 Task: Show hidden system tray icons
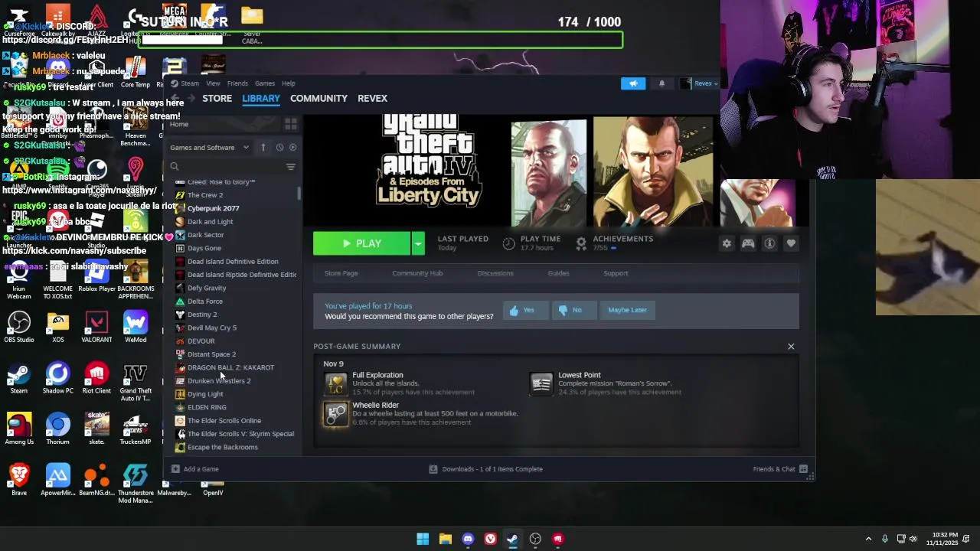[x=868, y=539]
